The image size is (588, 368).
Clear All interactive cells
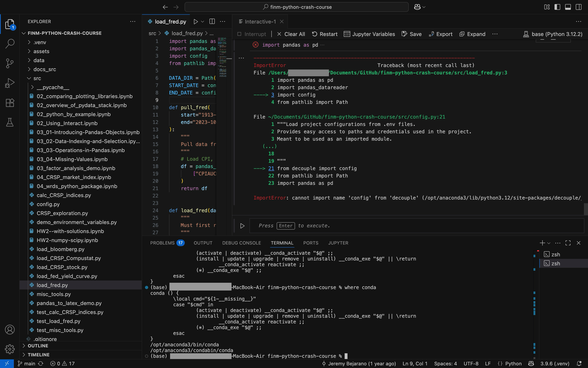(291, 34)
